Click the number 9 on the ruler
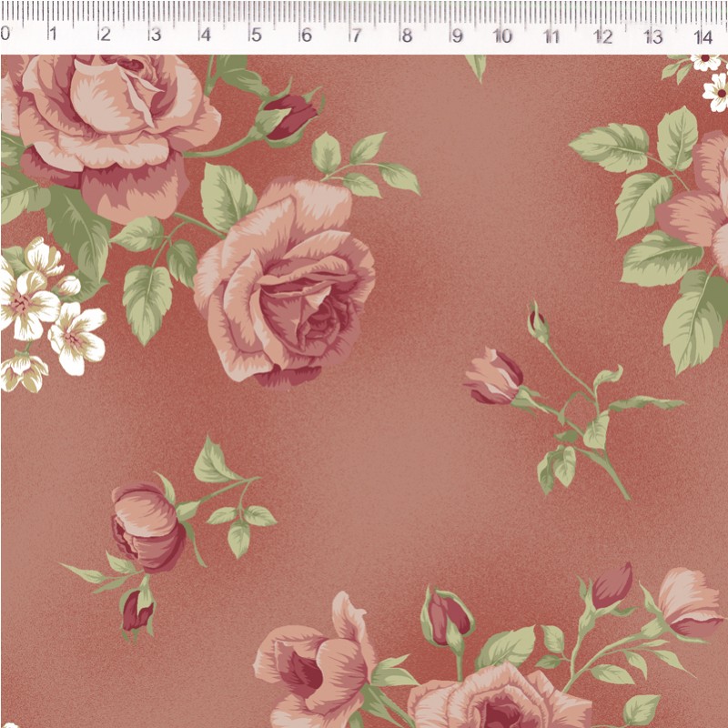The height and width of the screenshot is (728, 728). [x=458, y=35]
